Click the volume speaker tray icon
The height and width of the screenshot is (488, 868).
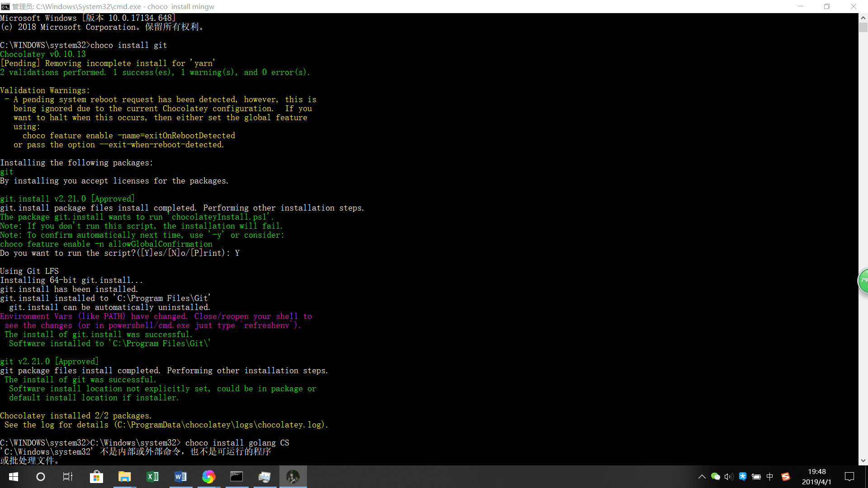pos(728,477)
